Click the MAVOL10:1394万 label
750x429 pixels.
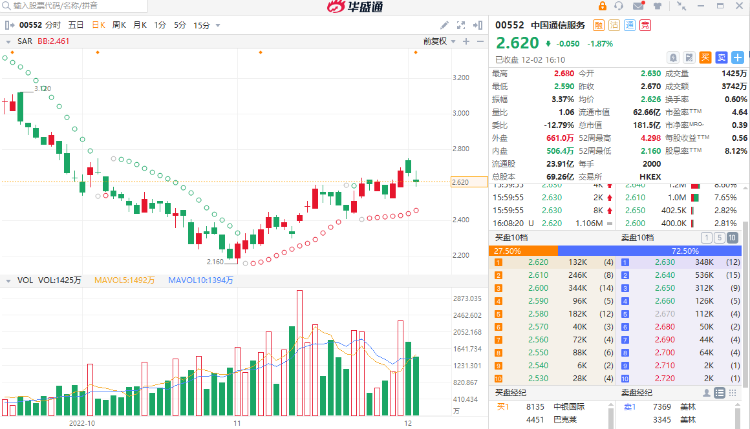click(x=200, y=280)
